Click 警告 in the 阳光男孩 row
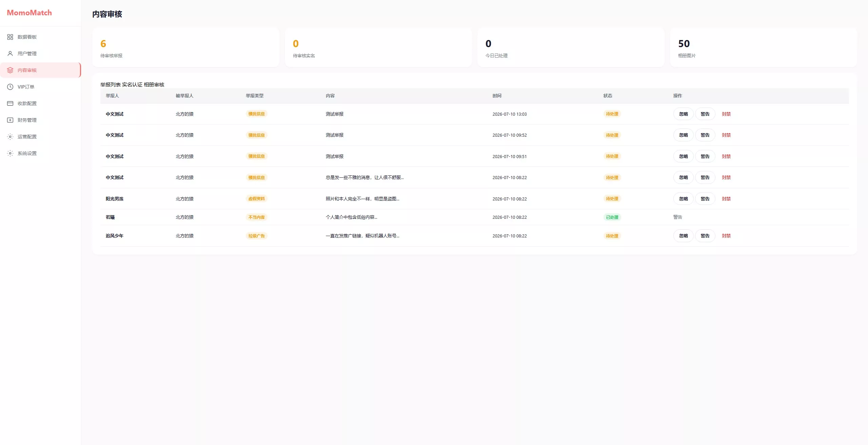This screenshot has height=445, width=868. [705, 199]
